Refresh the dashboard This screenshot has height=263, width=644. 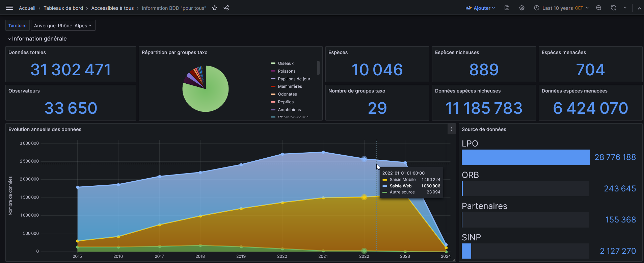click(x=614, y=8)
